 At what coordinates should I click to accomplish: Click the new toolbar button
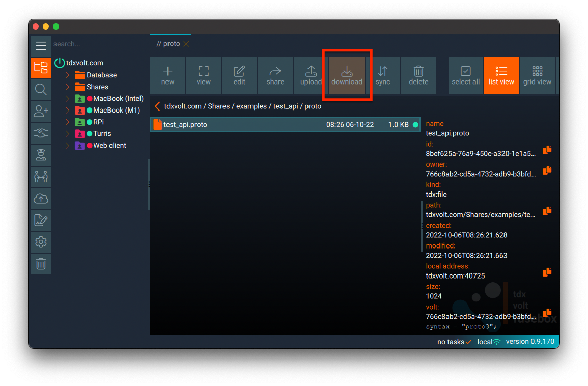click(167, 75)
